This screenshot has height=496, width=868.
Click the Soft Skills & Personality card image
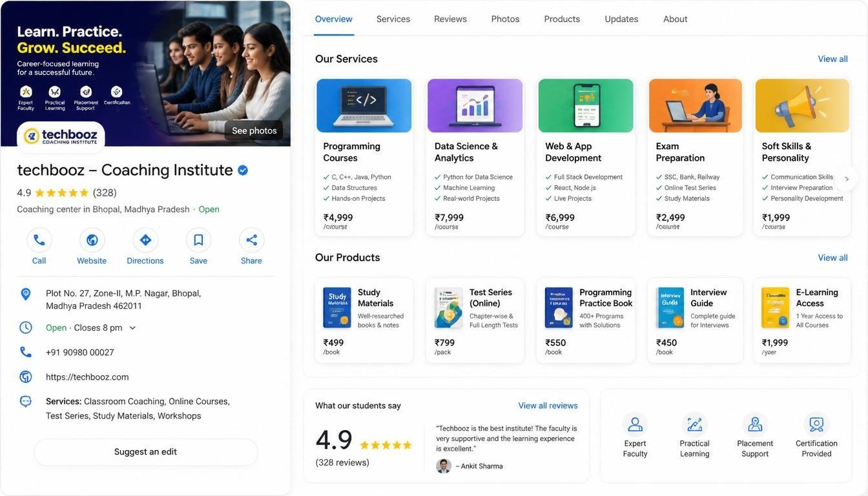pyautogui.click(x=802, y=106)
